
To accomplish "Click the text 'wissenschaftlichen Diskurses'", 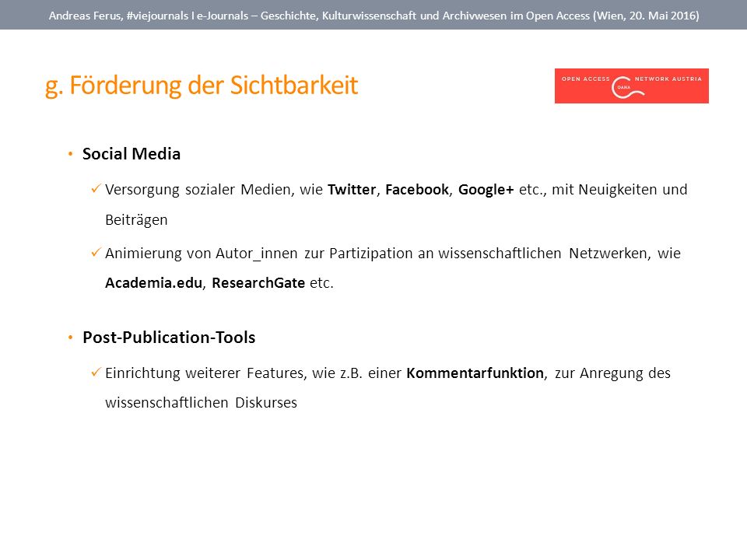I will [201, 403].
